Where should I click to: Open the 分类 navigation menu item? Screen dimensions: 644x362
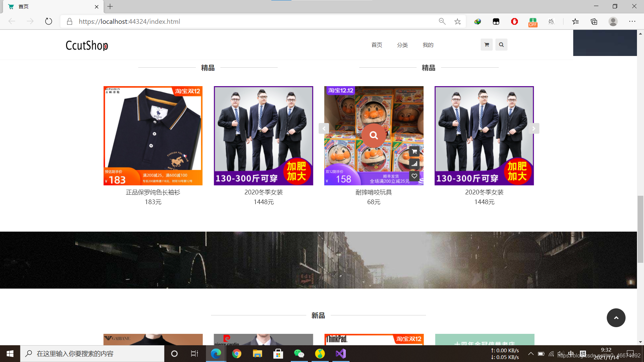pos(402,45)
